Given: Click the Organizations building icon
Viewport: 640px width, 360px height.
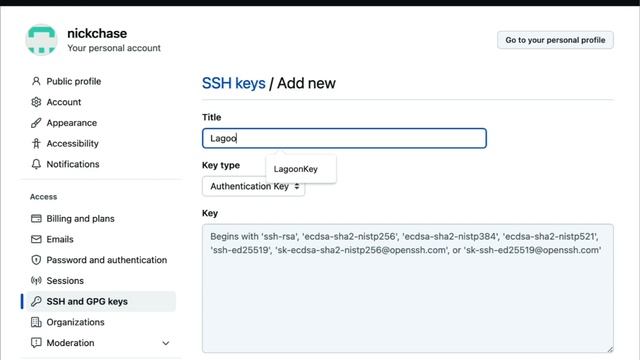Looking at the screenshot, I should (x=36, y=322).
